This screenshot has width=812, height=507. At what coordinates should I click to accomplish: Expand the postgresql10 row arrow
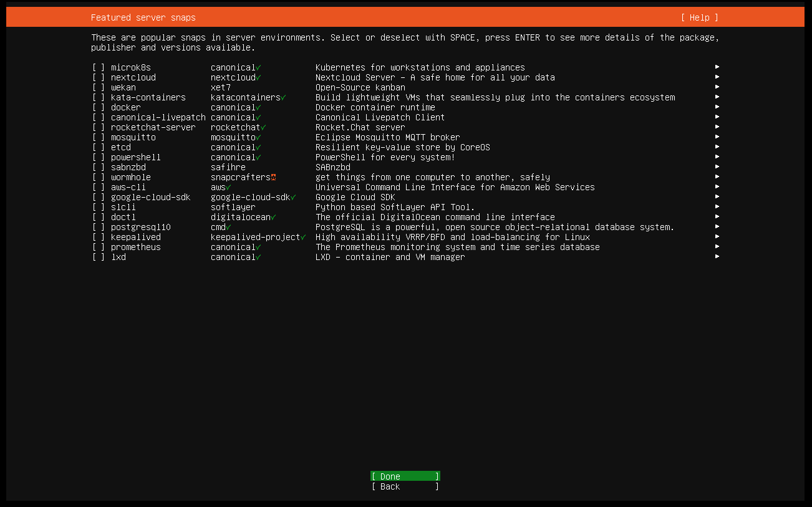tap(717, 227)
